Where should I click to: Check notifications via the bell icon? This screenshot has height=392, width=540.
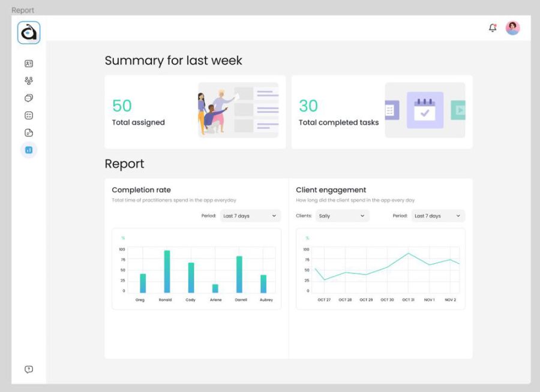coord(493,28)
